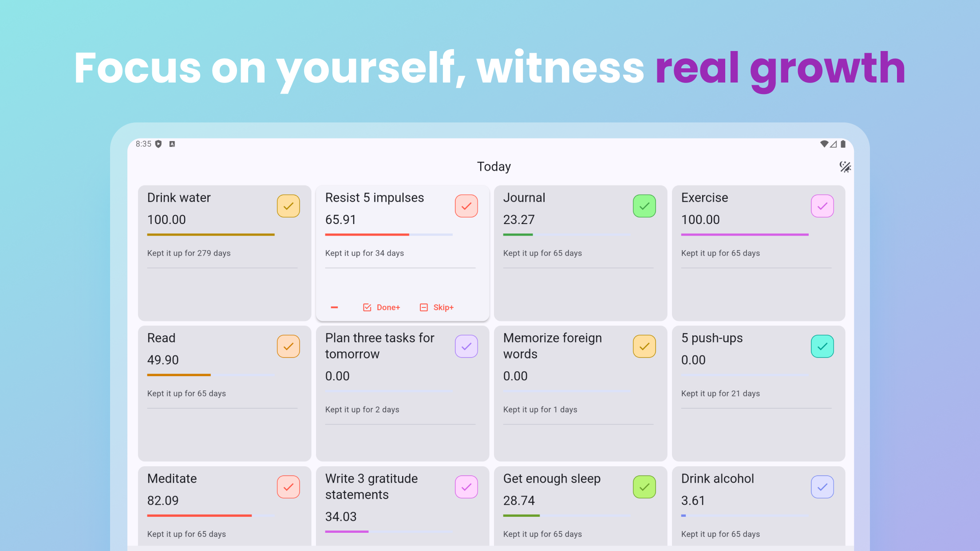Open the Drink alcohol habit card

tap(759, 506)
